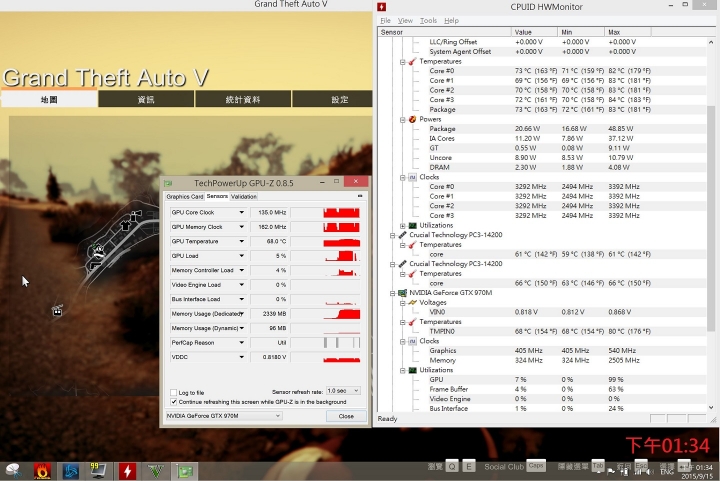This screenshot has width=720, height=481.
Task: Open the 統計資料 tab in GTA V
Action: tap(243, 99)
